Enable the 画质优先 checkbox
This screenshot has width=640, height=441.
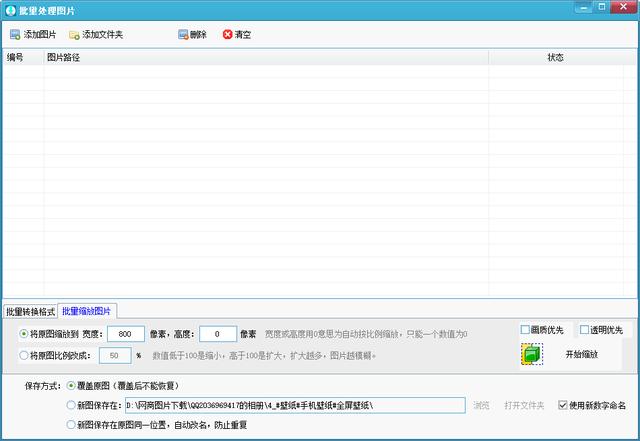pyautogui.click(x=526, y=330)
